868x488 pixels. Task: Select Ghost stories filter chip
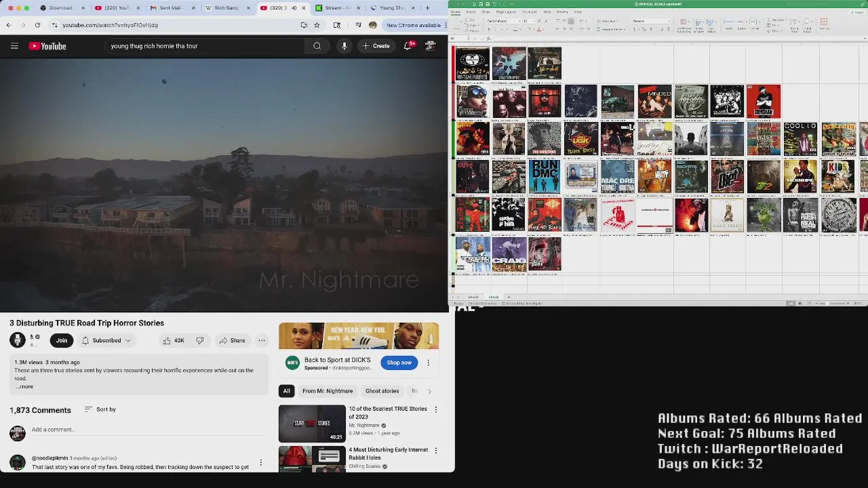coord(382,391)
